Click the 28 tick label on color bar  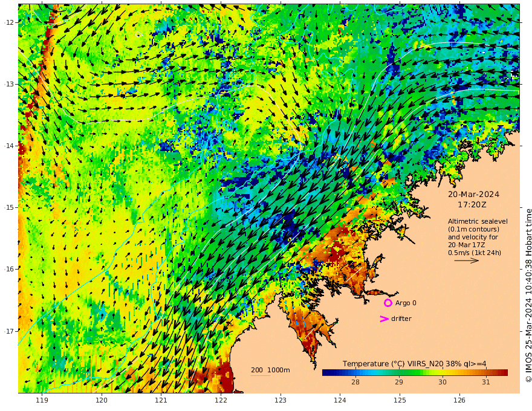click(355, 382)
